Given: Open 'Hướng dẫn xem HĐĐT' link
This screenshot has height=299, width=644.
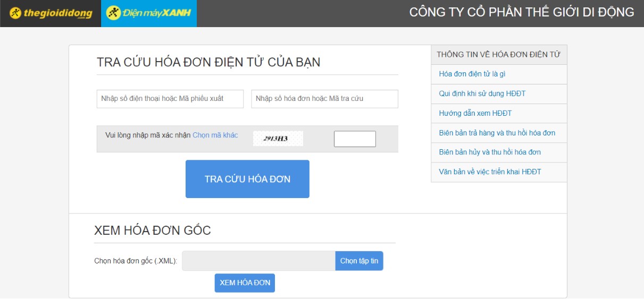Looking at the screenshot, I should pyautogui.click(x=475, y=114).
